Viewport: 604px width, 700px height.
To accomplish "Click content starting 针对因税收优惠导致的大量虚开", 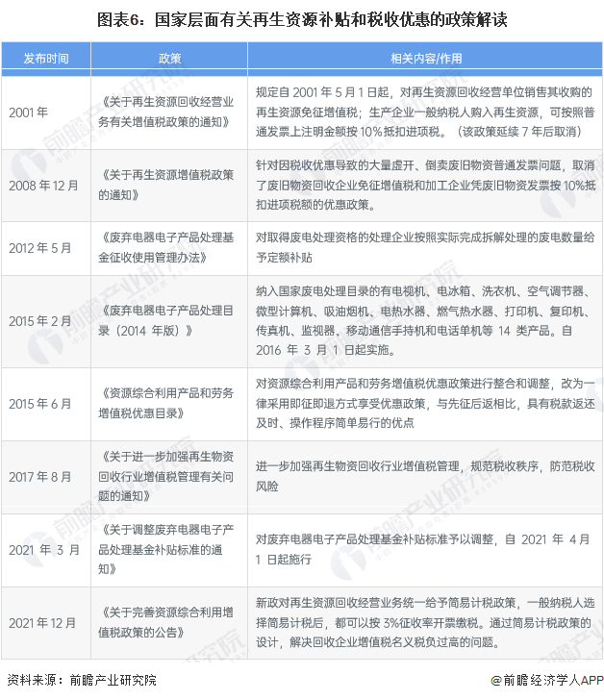I will point(425,186).
